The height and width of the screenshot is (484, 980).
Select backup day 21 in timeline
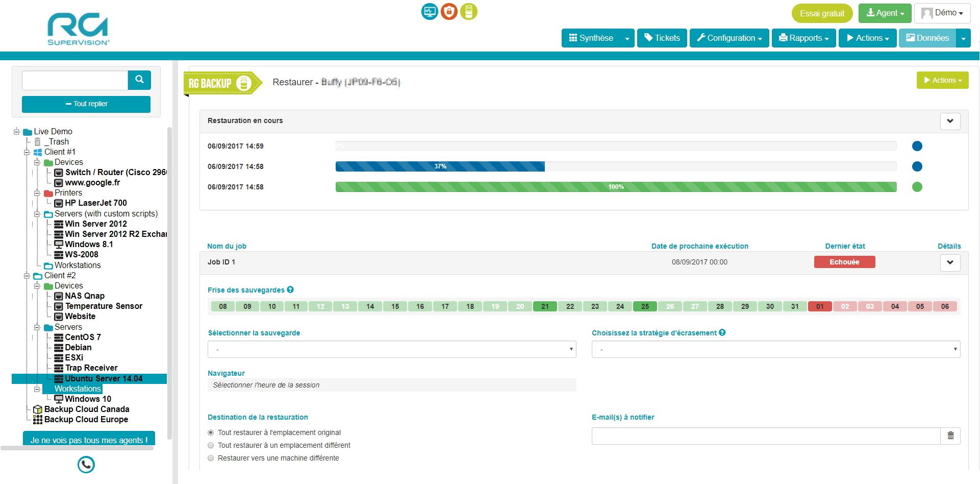pos(545,306)
